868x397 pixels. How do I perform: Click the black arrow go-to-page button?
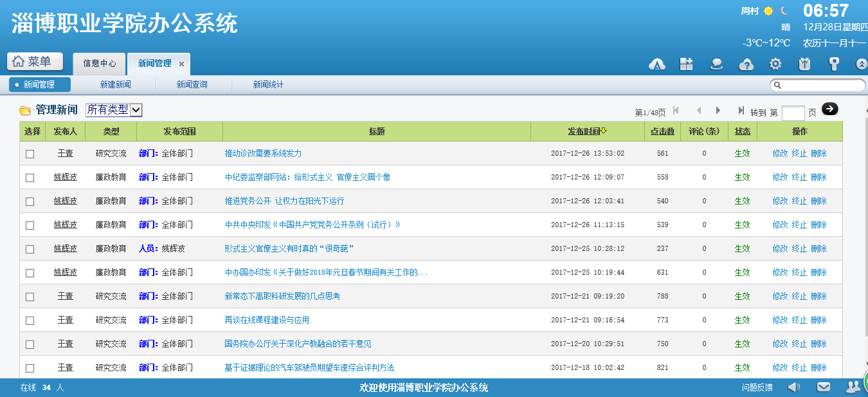point(830,109)
